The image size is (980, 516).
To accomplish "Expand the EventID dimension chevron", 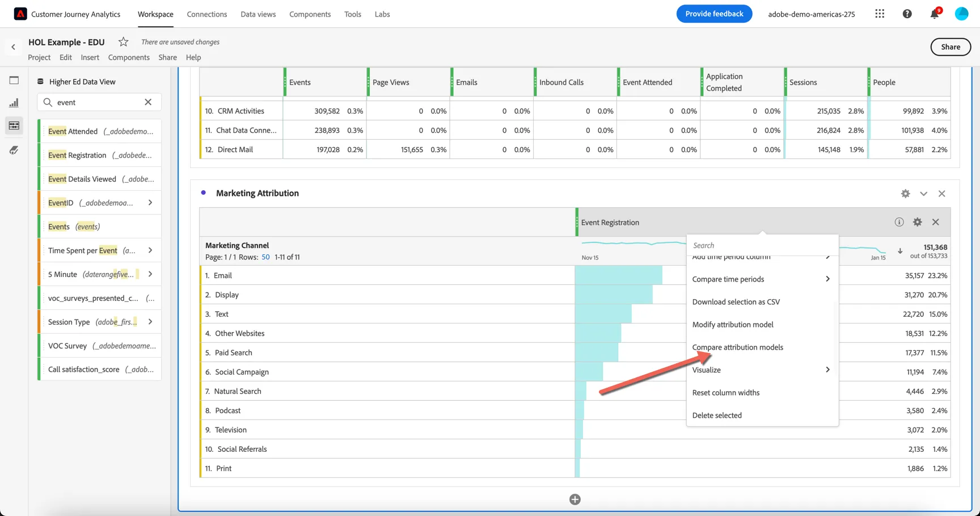I will click(150, 203).
